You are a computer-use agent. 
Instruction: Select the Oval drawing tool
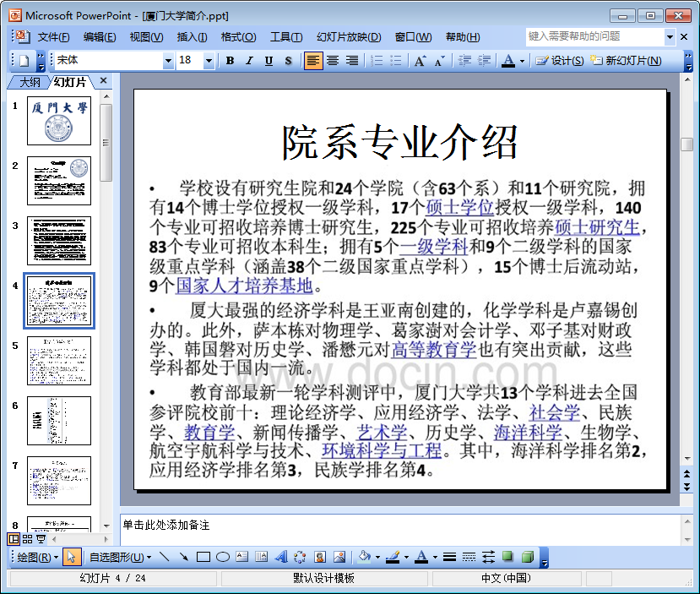[x=223, y=557]
